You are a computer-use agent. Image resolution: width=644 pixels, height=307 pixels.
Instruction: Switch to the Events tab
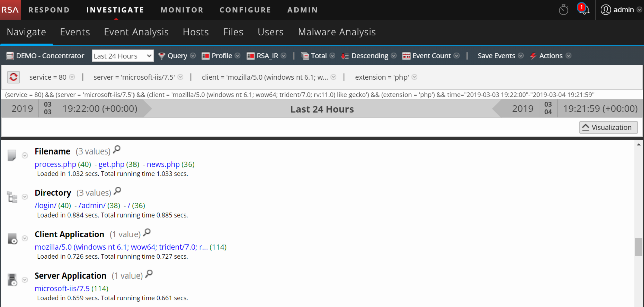(x=75, y=32)
